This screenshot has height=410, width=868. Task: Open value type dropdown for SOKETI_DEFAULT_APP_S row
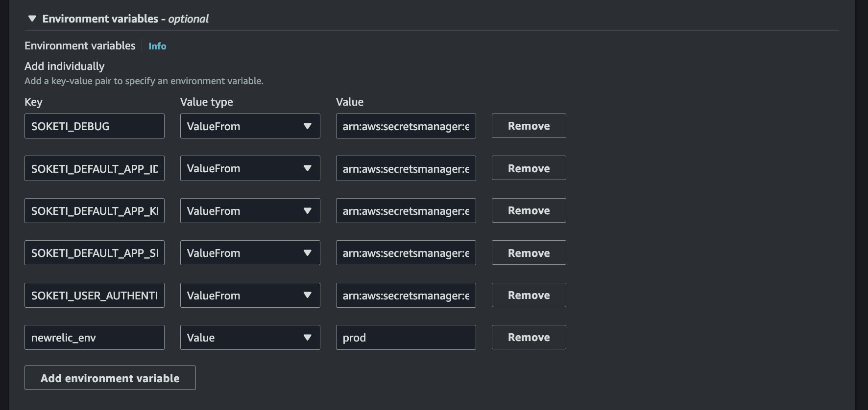(x=250, y=253)
